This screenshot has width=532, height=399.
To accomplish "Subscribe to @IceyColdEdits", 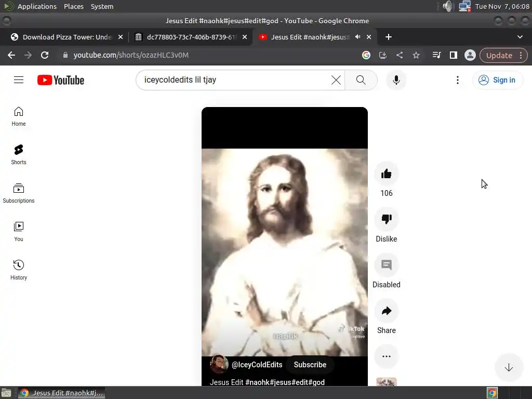I will [310, 365].
